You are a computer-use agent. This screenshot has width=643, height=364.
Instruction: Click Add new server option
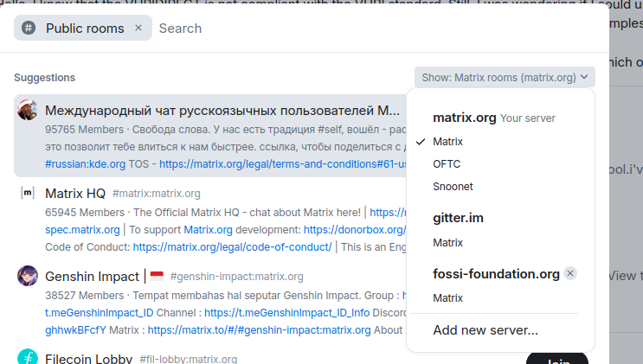pyautogui.click(x=485, y=329)
